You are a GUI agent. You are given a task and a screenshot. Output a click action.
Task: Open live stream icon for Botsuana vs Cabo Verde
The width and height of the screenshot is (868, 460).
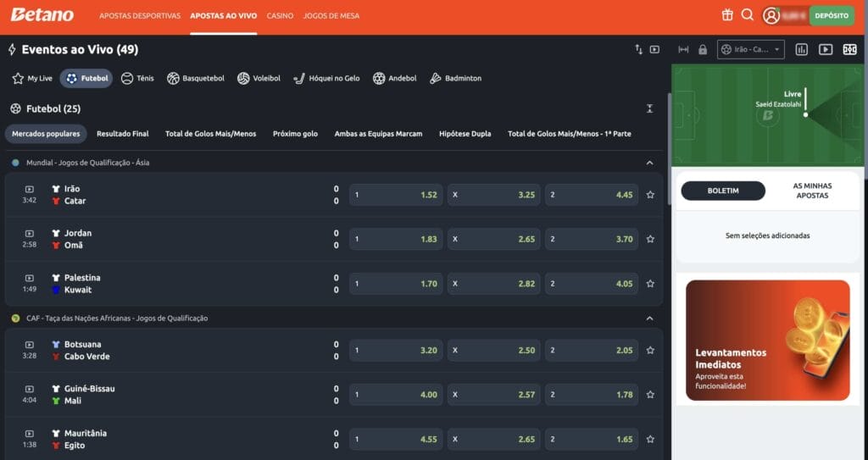point(30,345)
